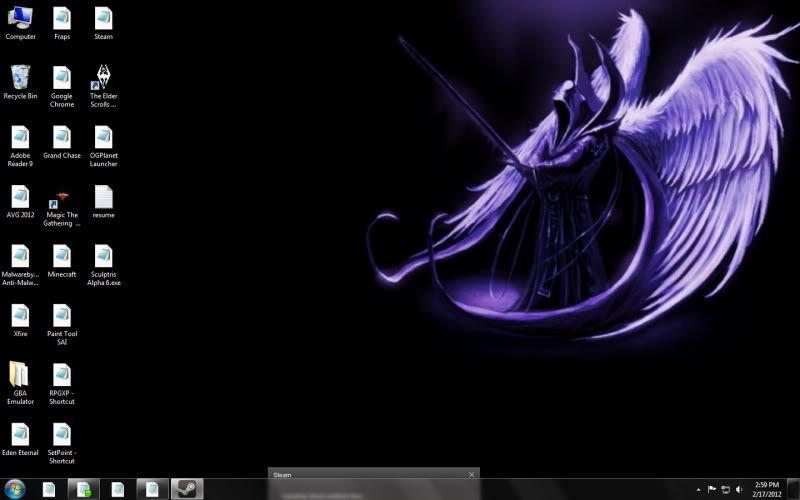800x500 pixels.
Task: Select the Minecraft desktop icon
Action: (x=62, y=261)
